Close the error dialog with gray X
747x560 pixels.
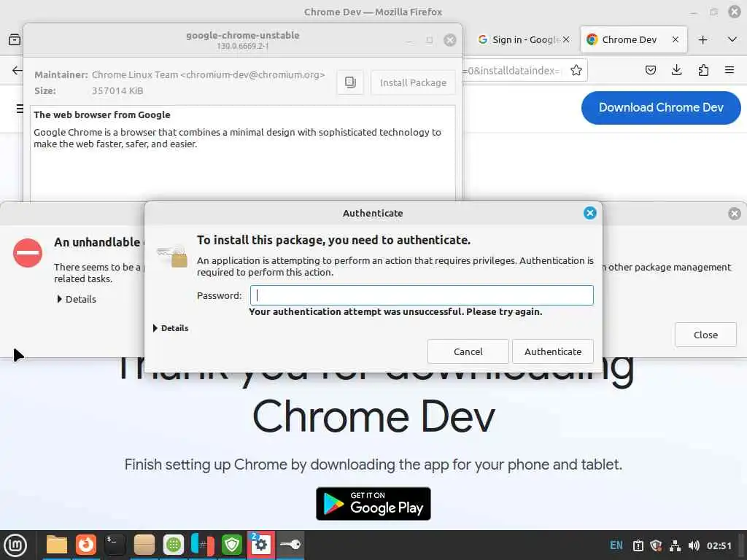tap(735, 214)
